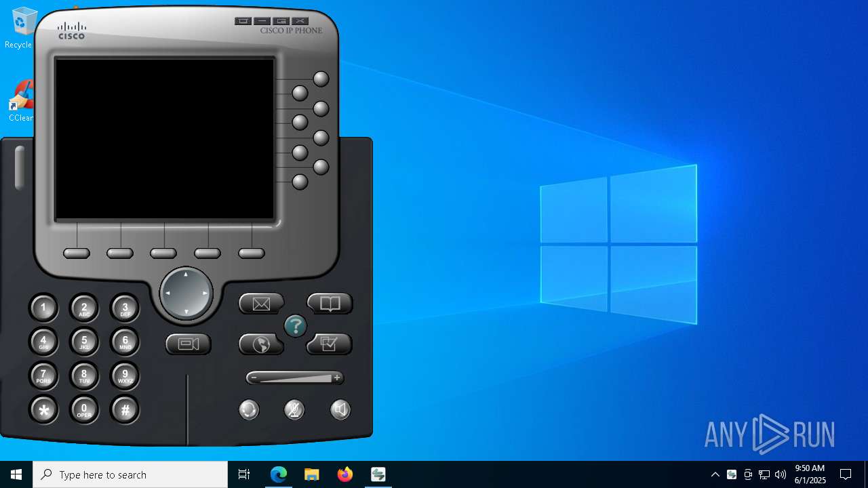Dial keypad digit 9 WXYZ

(125, 375)
